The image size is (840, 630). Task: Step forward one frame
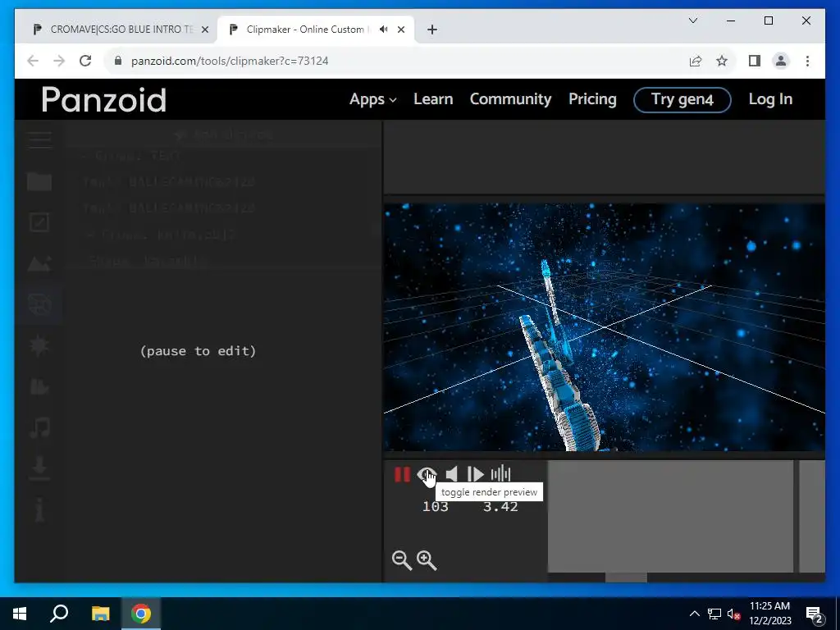tap(475, 475)
